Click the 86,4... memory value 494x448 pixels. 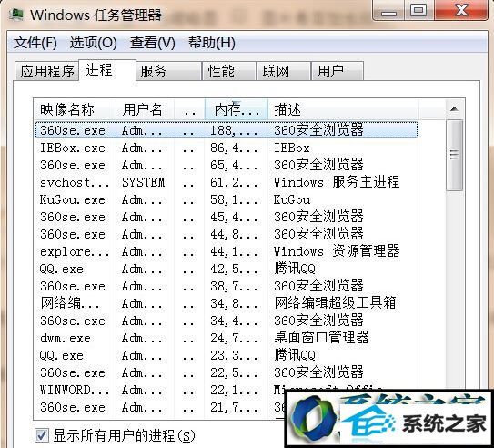(x=234, y=148)
